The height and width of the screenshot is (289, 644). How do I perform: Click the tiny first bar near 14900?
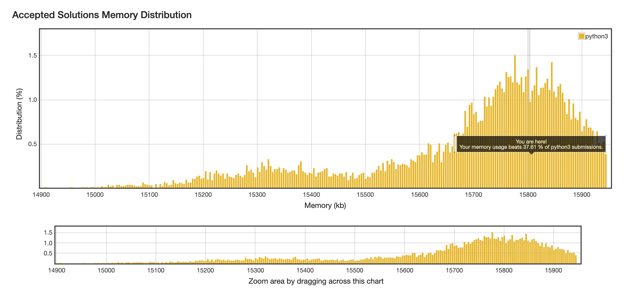point(46,187)
